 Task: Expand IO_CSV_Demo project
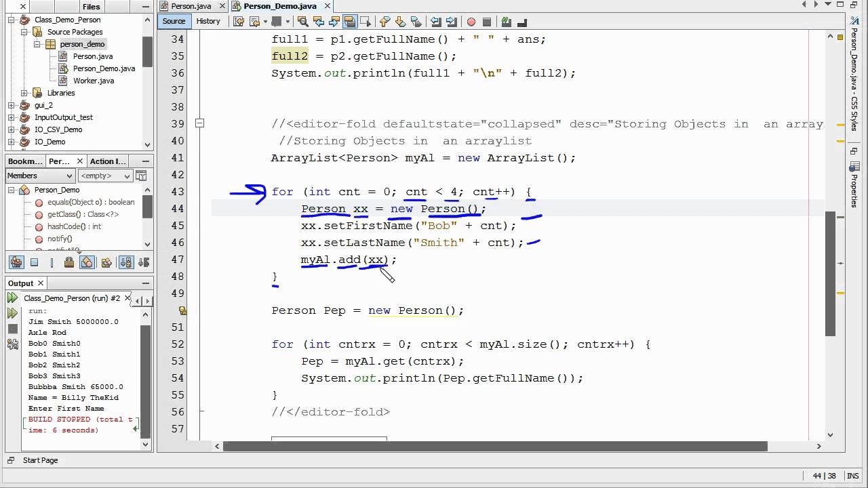click(12, 129)
